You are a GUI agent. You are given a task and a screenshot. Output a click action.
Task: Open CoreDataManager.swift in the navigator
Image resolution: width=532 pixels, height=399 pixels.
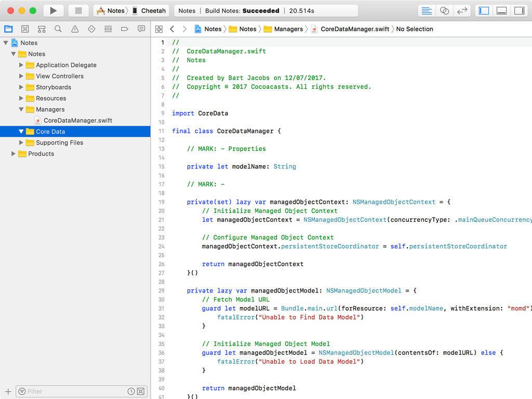point(77,121)
